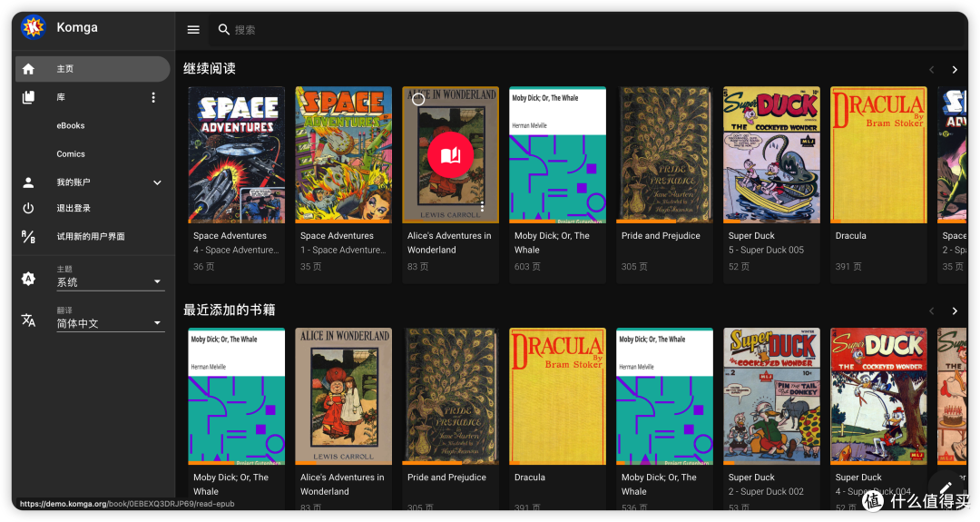Click the logout power icon

(28, 208)
